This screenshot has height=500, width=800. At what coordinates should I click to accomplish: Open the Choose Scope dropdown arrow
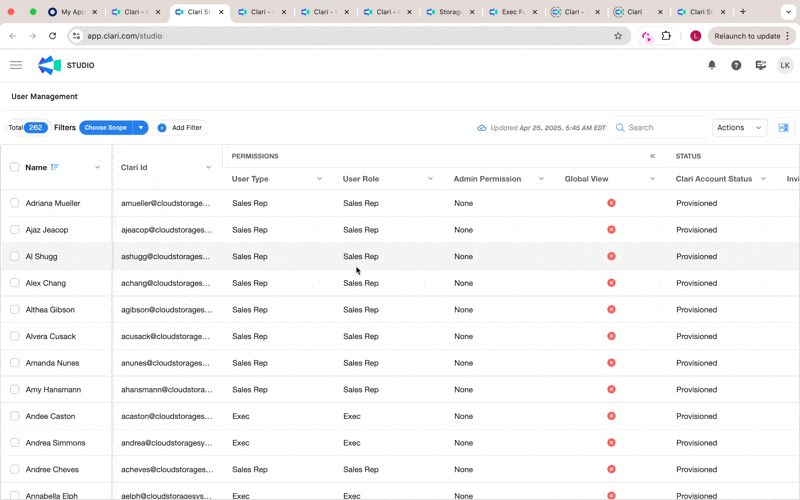click(140, 128)
